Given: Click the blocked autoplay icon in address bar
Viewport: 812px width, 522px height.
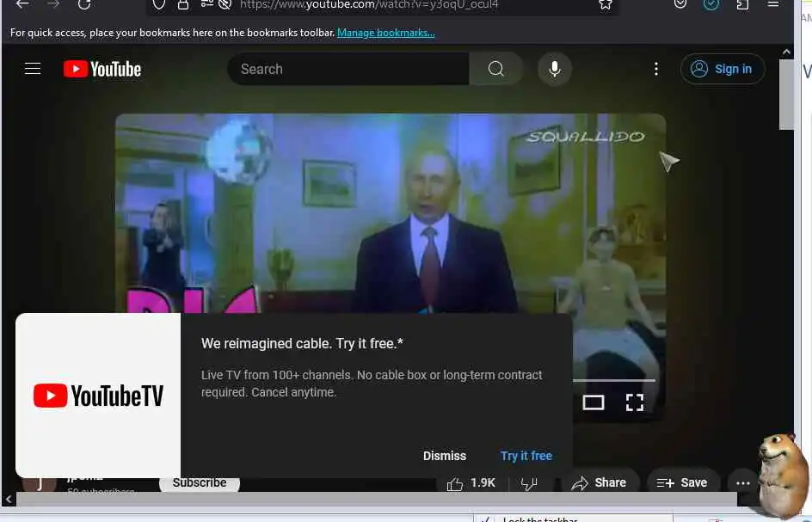Looking at the screenshot, I should coord(225,4).
